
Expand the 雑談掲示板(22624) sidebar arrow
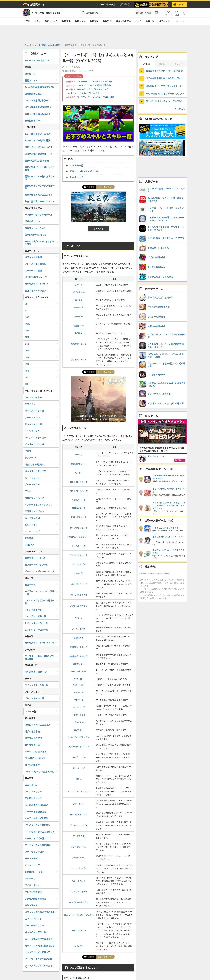click(57, 94)
